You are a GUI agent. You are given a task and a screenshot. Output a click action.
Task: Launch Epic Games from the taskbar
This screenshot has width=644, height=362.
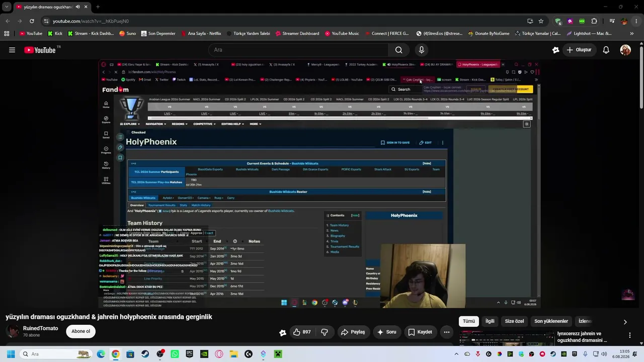pyautogui.click(x=189, y=354)
